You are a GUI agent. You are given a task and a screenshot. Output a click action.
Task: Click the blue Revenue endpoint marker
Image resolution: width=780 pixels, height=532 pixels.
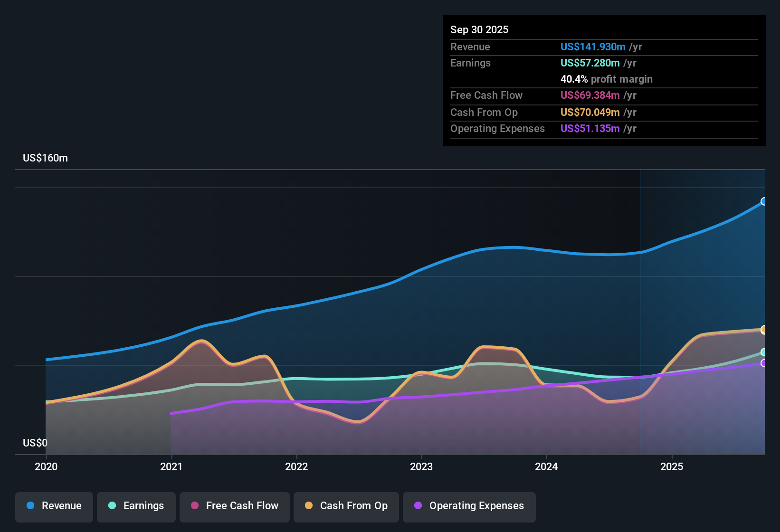(764, 201)
